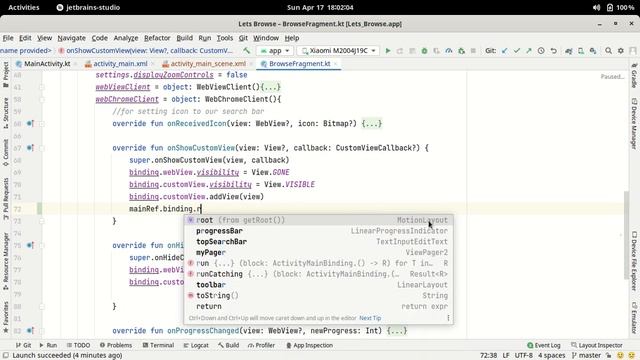Open the AVD Manager device icon
The height and width of the screenshot is (360, 640).
581,51
